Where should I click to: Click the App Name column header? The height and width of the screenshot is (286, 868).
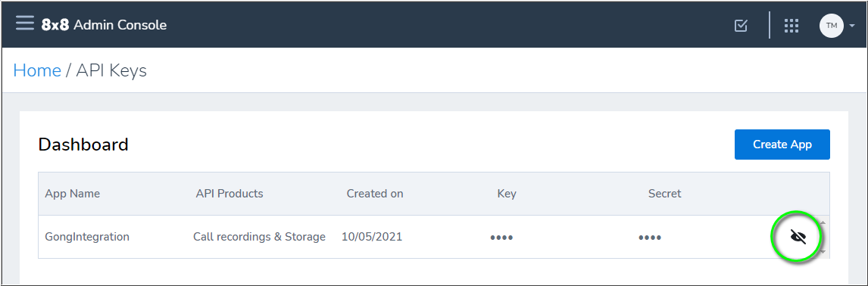click(x=73, y=194)
